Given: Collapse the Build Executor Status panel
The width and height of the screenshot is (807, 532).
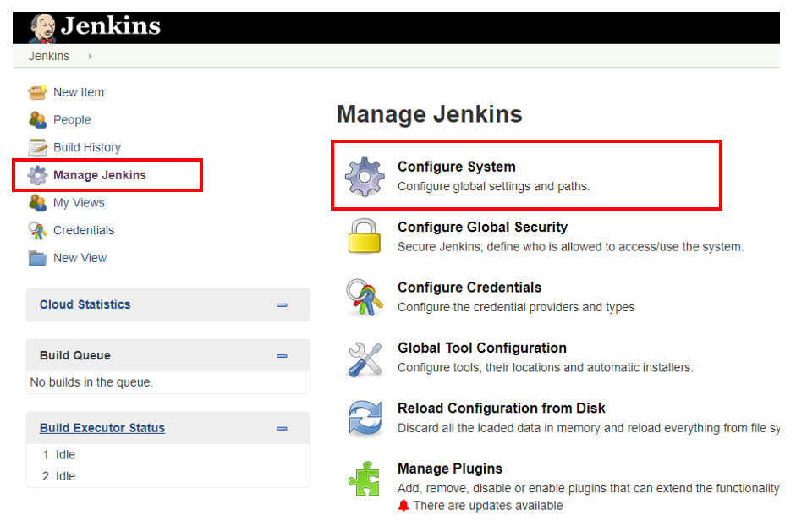Looking at the screenshot, I should [x=282, y=429].
